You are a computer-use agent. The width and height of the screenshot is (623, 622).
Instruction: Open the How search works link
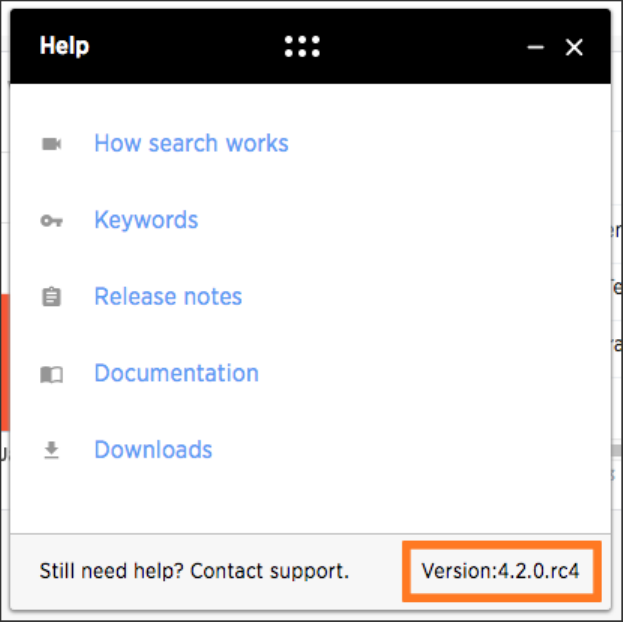click(191, 143)
